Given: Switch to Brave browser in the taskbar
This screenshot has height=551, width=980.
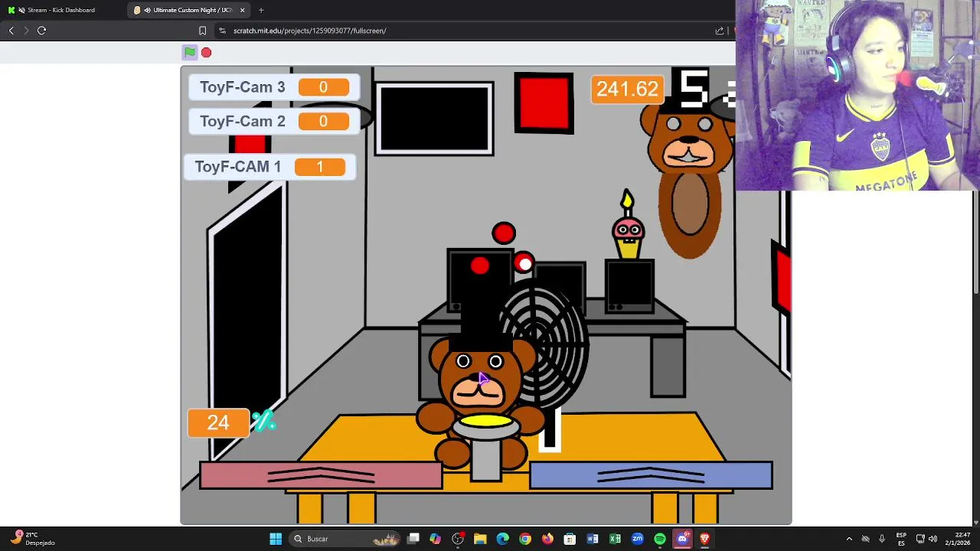Looking at the screenshot, I should coord(704,539).
